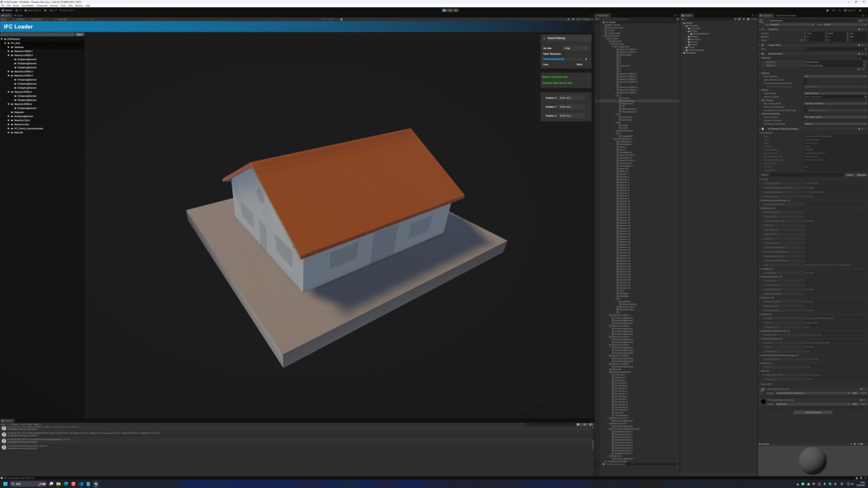
Task: Adjust the Mesh Resolution slider
Action: (x=564, y=59)
